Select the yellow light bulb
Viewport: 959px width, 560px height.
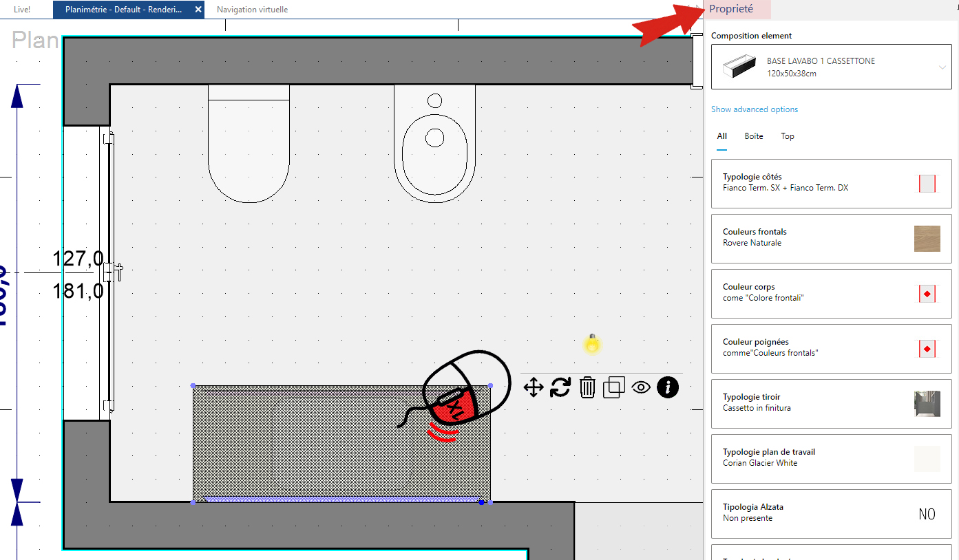591,343
